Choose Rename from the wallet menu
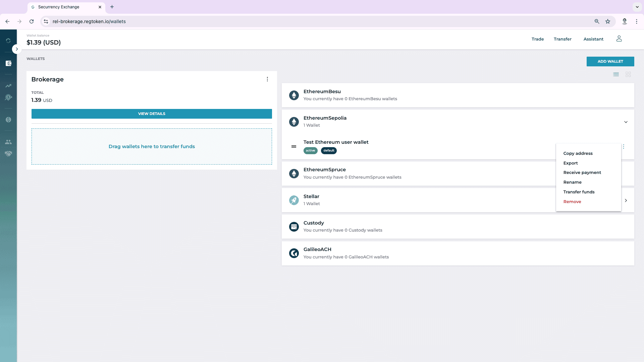The image size is (644, 362). point(572,182)
